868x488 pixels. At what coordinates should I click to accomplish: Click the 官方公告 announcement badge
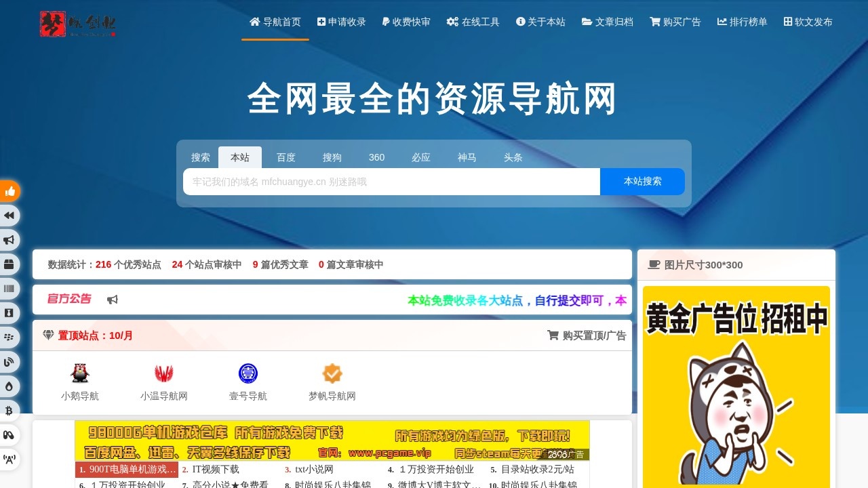click(69, 299)
